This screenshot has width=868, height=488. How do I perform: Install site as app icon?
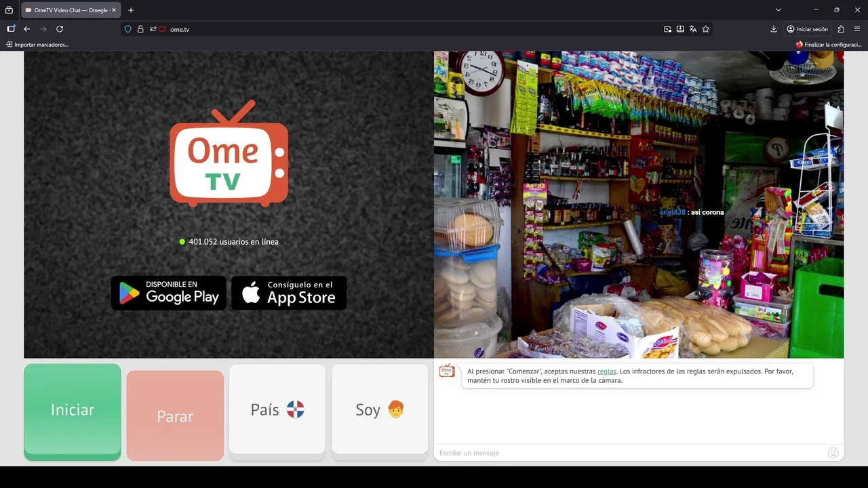tap(680, 29)
